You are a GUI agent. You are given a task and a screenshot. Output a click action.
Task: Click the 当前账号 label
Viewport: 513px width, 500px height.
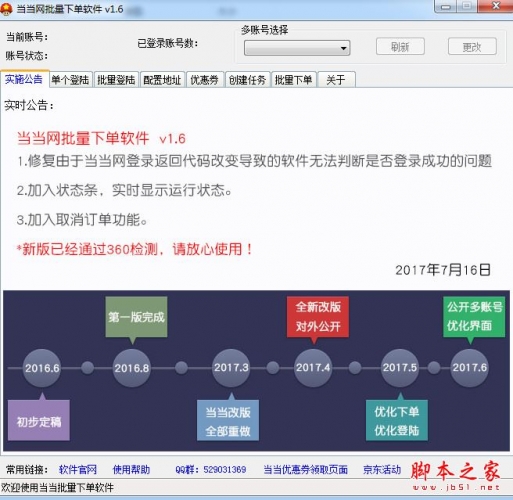tap(27, 37)
